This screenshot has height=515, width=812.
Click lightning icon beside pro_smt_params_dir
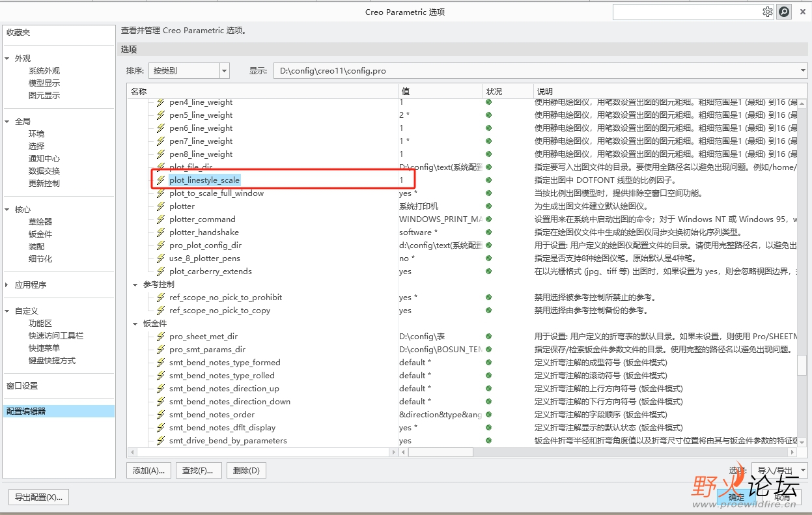click(161, 350)
